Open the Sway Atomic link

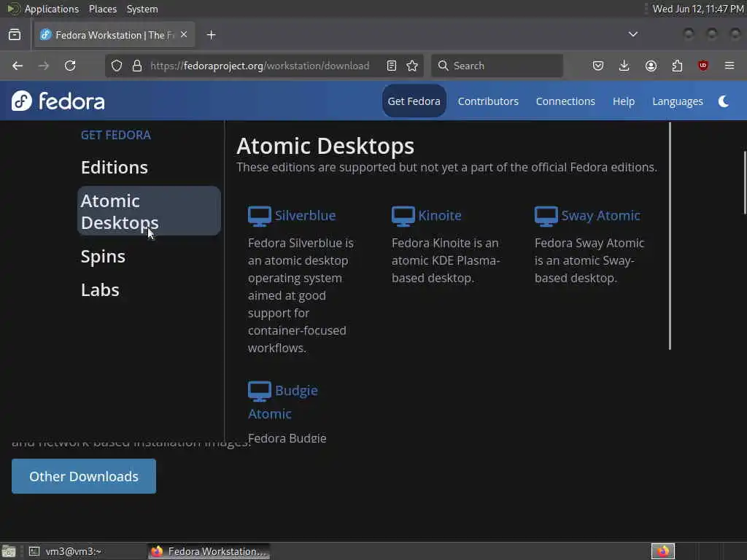600,216
